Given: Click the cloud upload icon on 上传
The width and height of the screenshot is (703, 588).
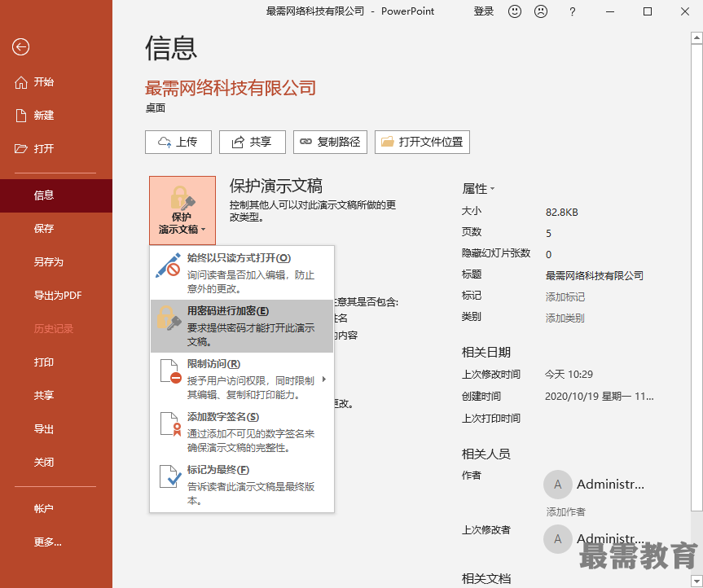Looking at the screenshot, I should [x=165, y=143].
